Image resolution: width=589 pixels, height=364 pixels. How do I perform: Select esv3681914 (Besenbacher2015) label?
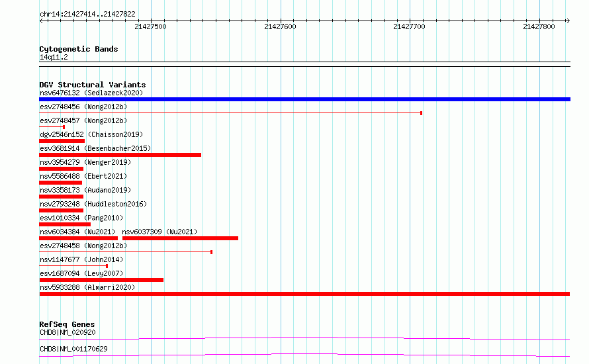click(x=95, y=148)
